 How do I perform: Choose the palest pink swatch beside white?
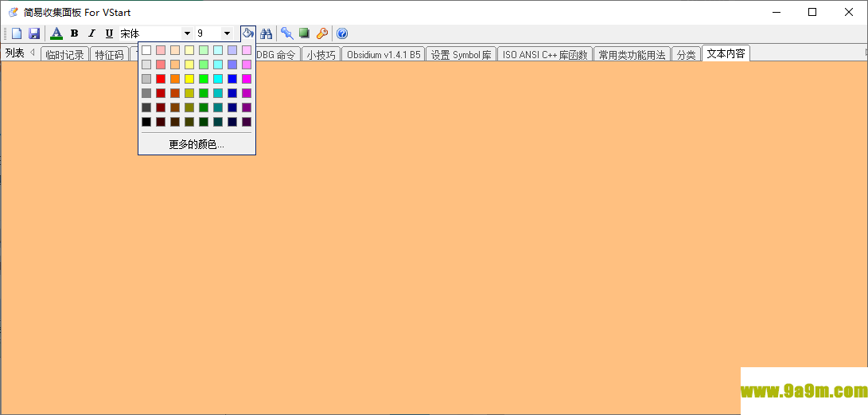161,50
